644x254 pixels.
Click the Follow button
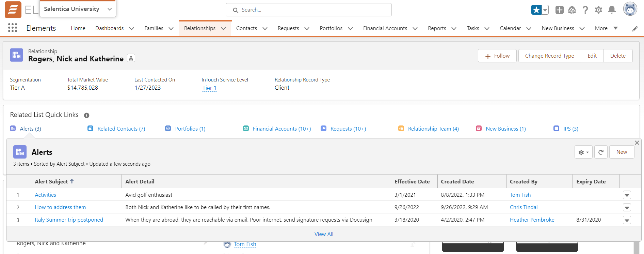tap(497, 56)
